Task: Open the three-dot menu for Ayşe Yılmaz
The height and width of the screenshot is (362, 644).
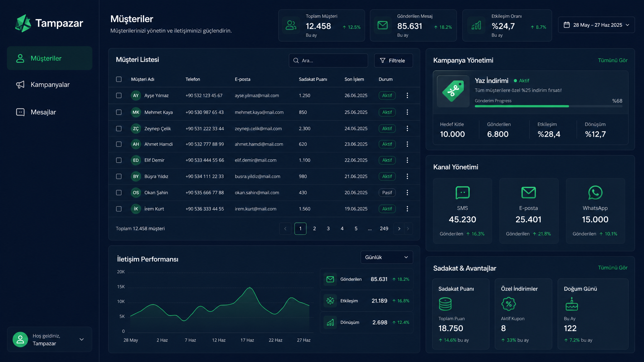Action: tap(407, 96)
